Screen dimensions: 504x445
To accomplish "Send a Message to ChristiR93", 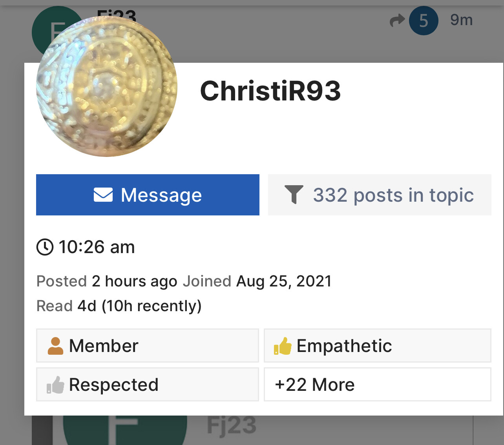I will click(x=148, y=195).
